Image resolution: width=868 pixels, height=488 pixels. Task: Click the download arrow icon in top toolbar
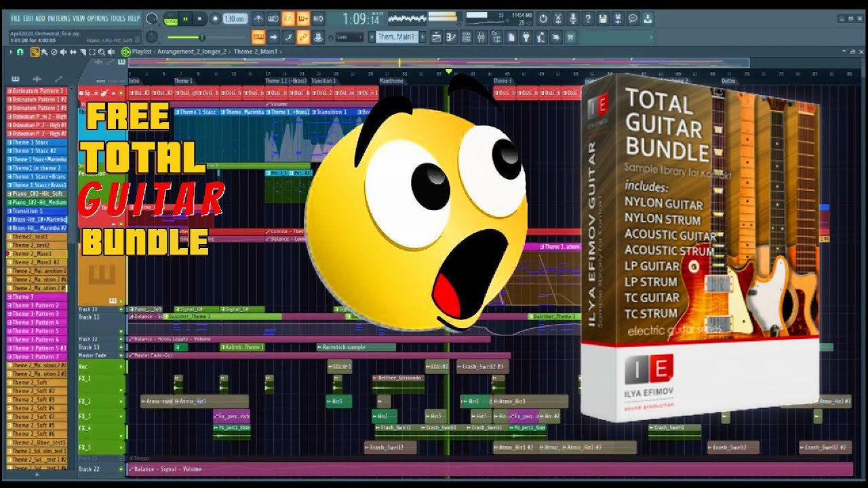(648, 18)
